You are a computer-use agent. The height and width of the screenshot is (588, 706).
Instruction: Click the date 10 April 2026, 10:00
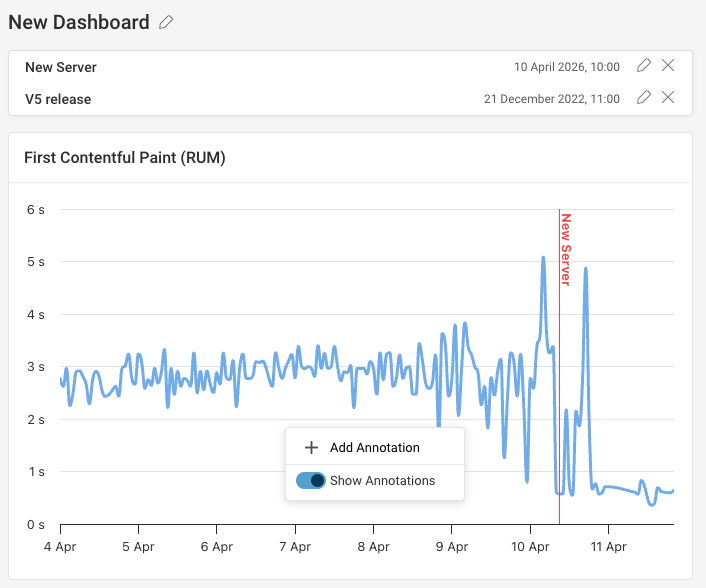click(x=567, y=67)
